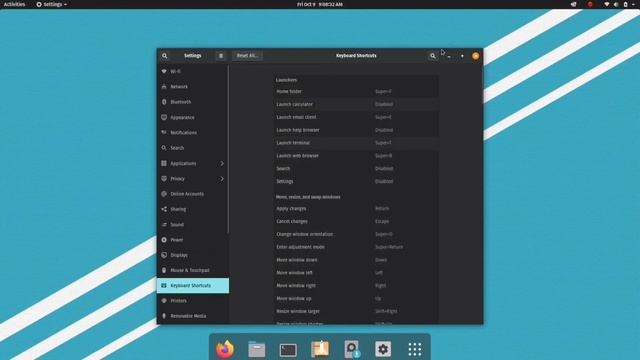
Task: Edit the Move window right shortcut
Action: point(356,285)
